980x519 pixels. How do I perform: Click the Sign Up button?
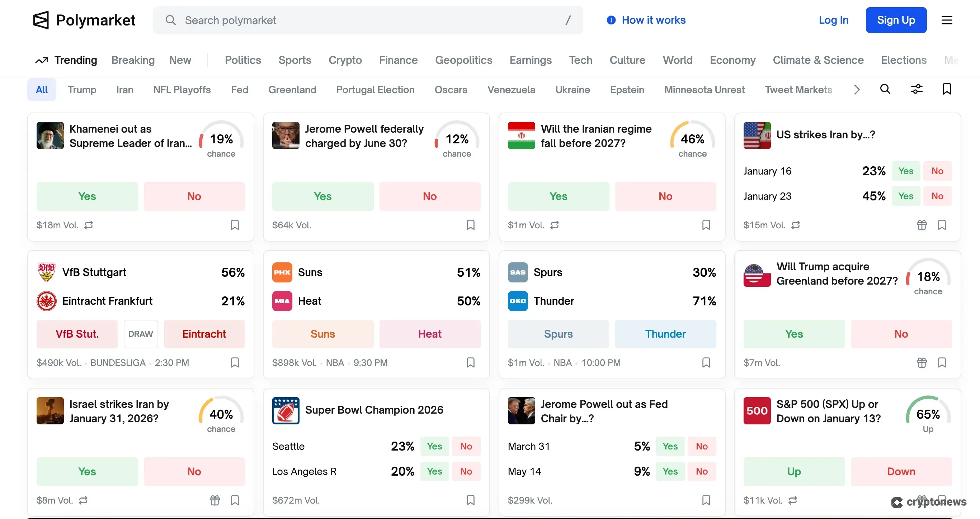pos(896,20)
